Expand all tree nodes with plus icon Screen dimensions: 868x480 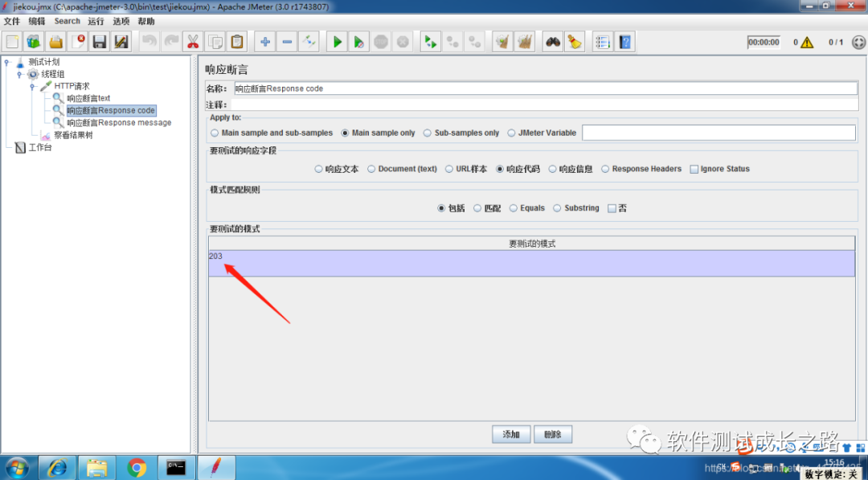point(265,42)
